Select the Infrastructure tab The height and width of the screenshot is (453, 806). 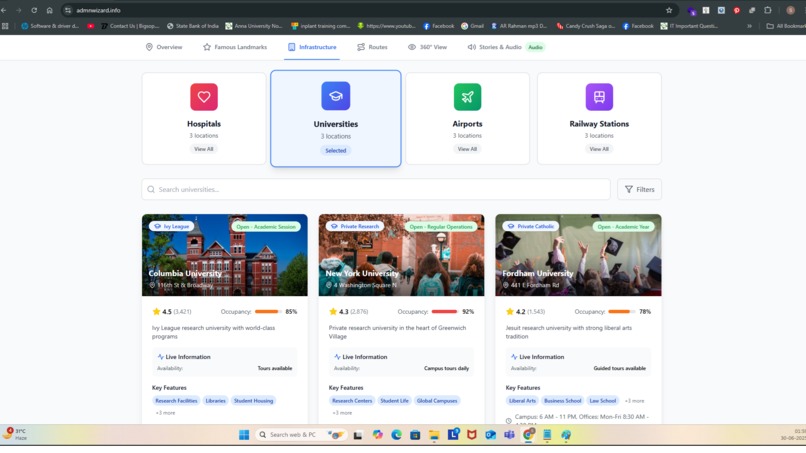click(312, 47)
